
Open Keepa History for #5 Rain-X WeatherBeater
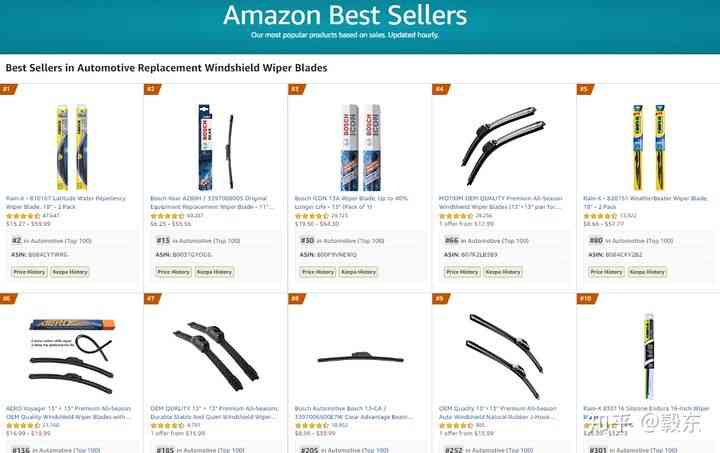647,272
